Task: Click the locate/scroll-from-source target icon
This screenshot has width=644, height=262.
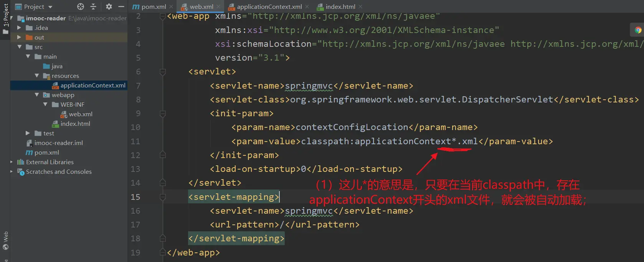Action: (x=81, y=7)
